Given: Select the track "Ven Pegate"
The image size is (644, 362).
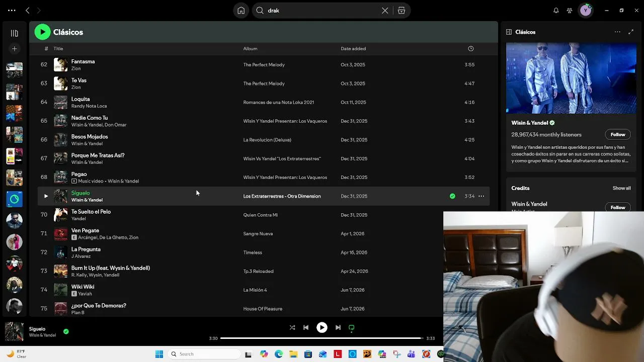Looking at the screenshot, I should click(86, 231).
